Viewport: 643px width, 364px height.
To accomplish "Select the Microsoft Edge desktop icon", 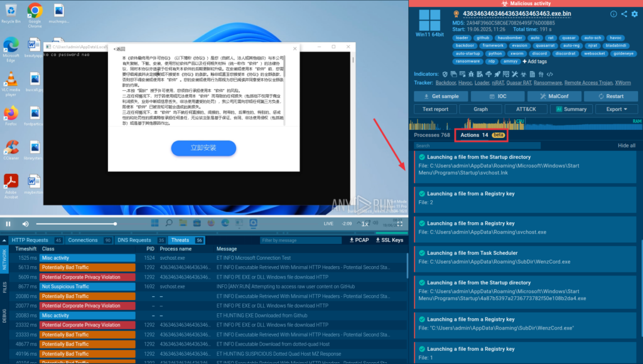I will tap(11, 49).
